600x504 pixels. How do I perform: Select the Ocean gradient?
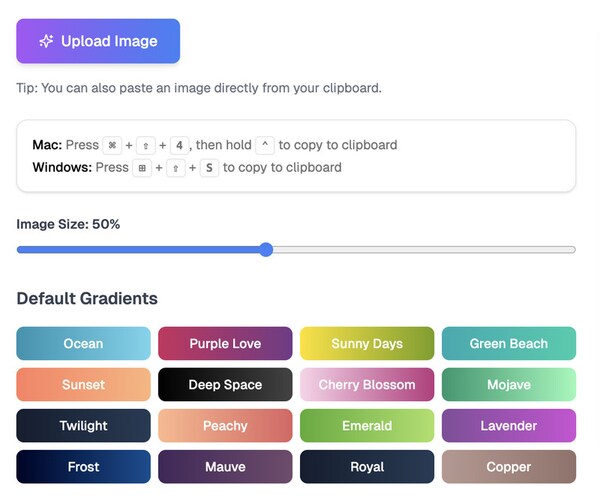tap(83, 343)
